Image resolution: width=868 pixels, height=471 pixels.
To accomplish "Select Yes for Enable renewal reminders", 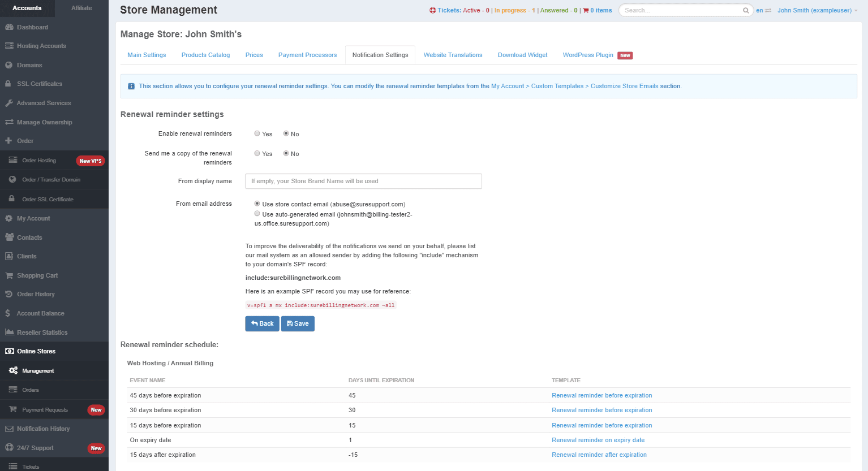I will tap(257, 133).
